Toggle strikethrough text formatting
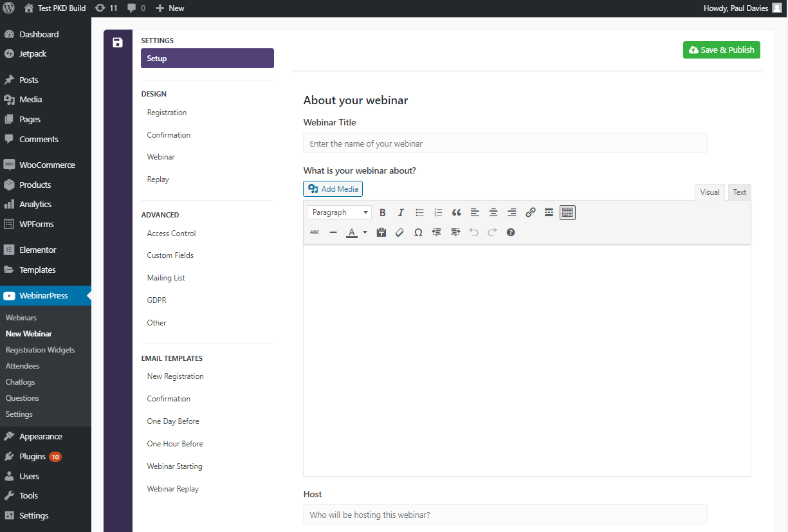Viewport: 788px width, 532px height. click(315, 232)
